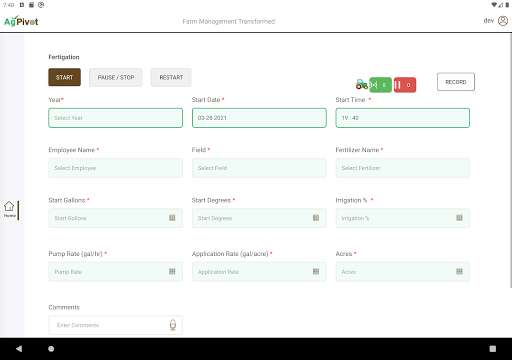Tap the tractor icon near counters
The height and width of the screenshot is (360, 512).
click(x=362, y=84)
